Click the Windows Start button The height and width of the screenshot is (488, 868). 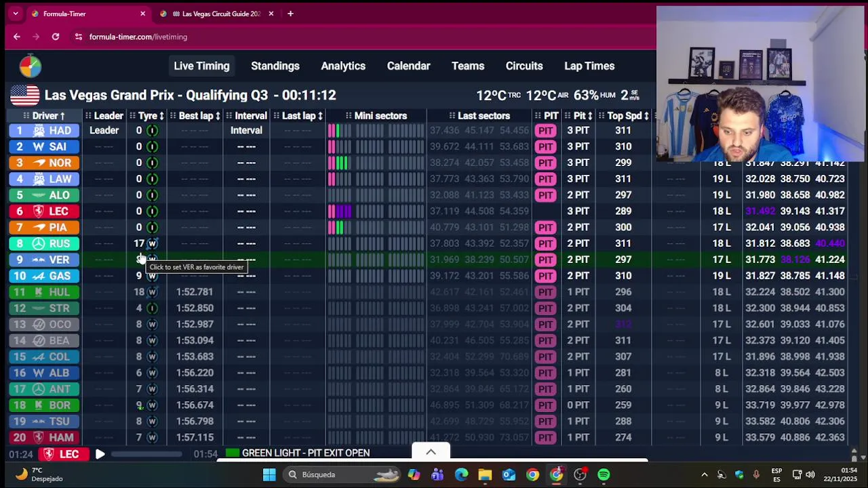click(269, 474)
